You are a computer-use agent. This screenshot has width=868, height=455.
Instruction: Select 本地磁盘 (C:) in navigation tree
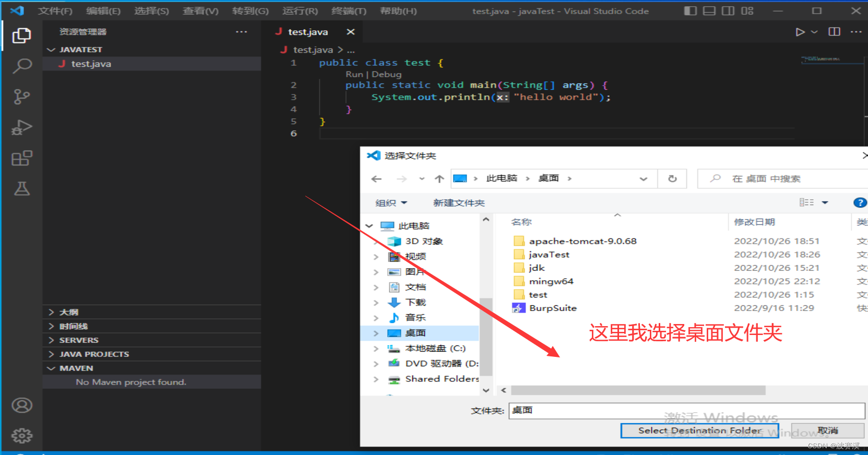coord(435,349)
